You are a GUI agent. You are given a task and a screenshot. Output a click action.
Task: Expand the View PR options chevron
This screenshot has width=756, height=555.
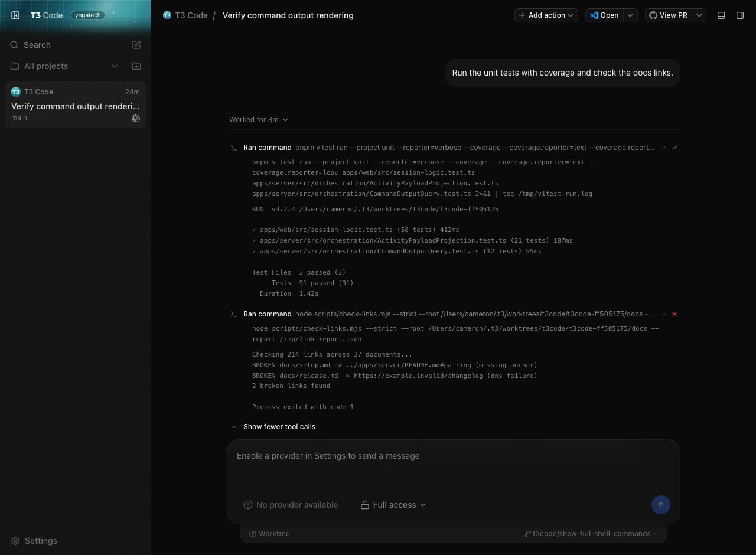[x=699, y=15]
